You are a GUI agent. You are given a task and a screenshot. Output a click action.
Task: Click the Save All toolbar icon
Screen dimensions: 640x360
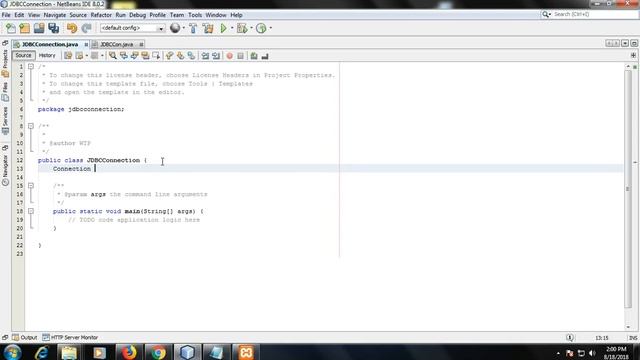[53, 28]
